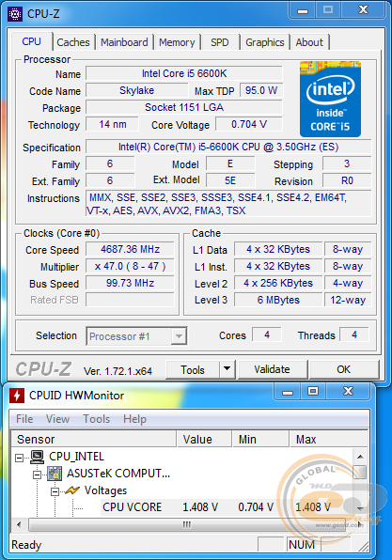This screenshot has width=392, height=560.
Task: Click the Ext. Model value 5E
Action: click(x=230, y=180)
